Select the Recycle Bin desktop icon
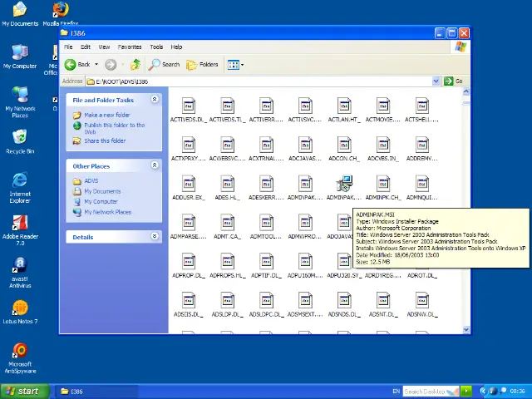Viewport: 532px width, 399px height. pyautogui.click(x=20, y=137)
